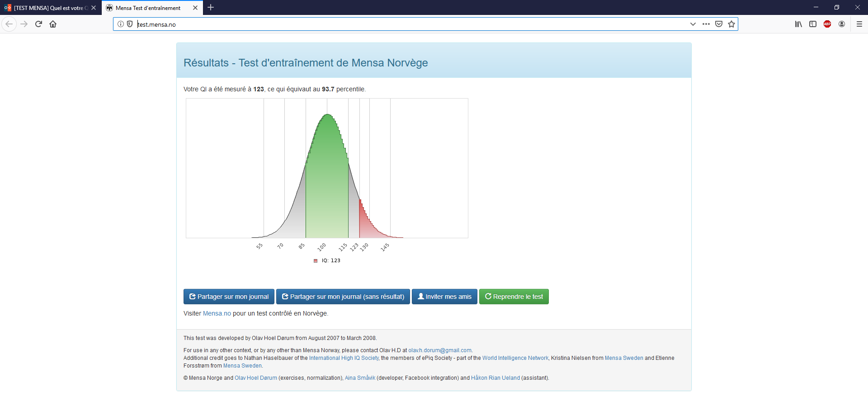Open the Firefox account profile icon

click(842, 24)
